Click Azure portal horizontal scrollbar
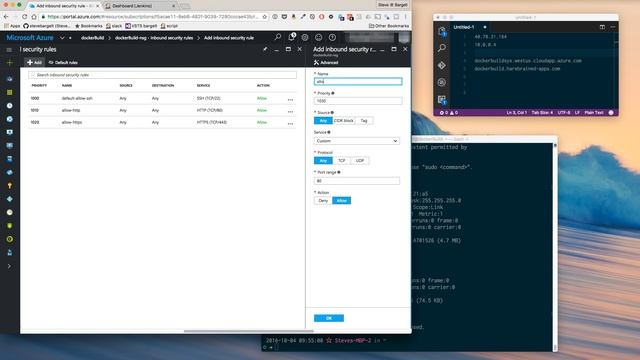This screenshot has height=360, width=640. point(249,331)
